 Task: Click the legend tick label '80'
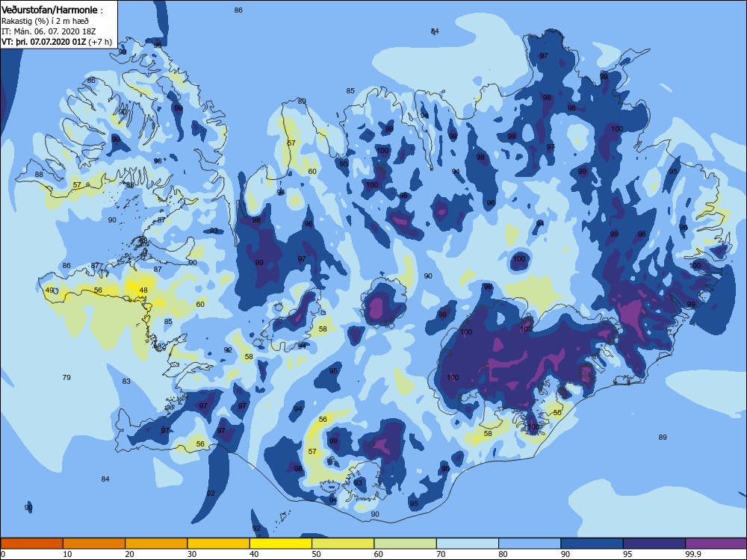coord(503,554)
